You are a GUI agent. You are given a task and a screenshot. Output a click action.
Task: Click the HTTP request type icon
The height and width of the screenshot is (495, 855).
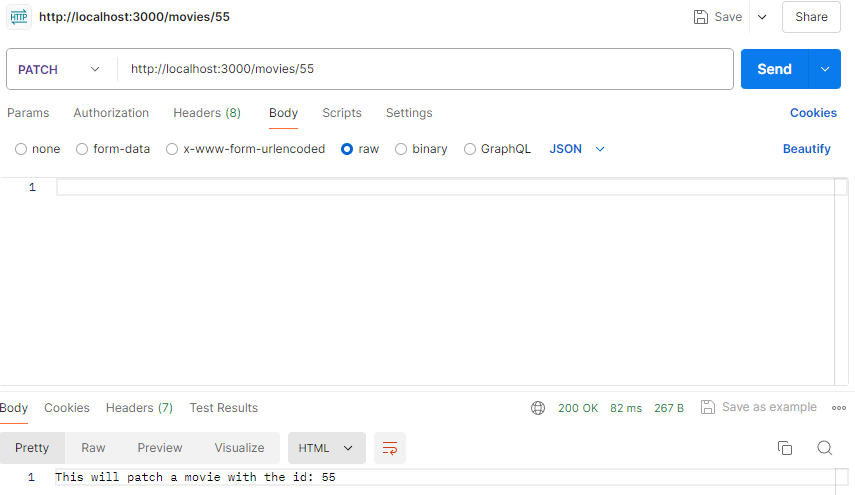[x=19, y=17]
